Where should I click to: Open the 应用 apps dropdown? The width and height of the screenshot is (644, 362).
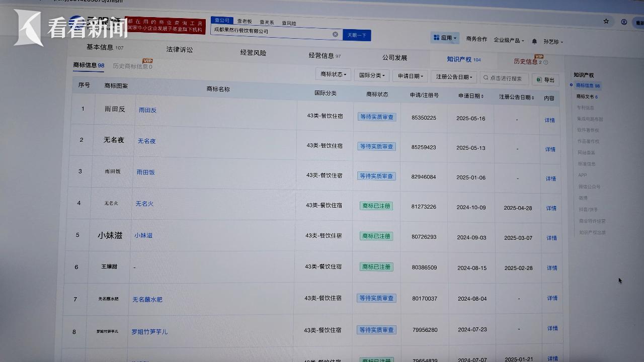point(445,38)
